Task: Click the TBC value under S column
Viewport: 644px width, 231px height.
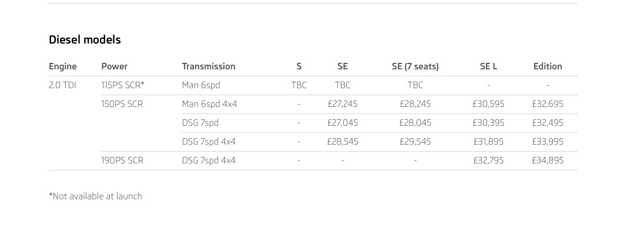Action: [299, 85]
